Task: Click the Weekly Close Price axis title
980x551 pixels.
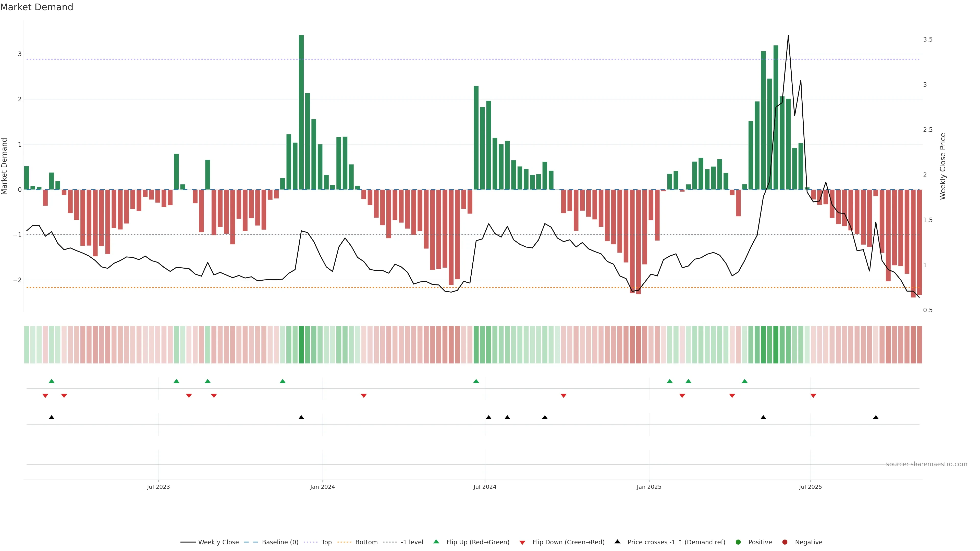Action: pyautogui.click(x=943, y=166)
